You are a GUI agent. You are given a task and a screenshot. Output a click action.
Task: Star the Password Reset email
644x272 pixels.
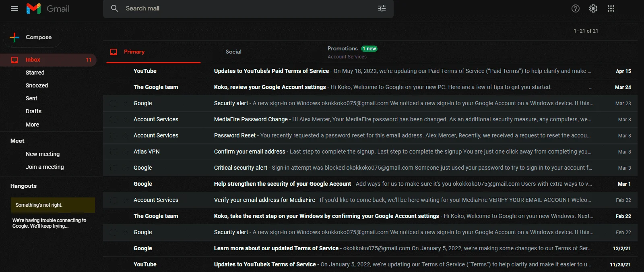point(125,135)
